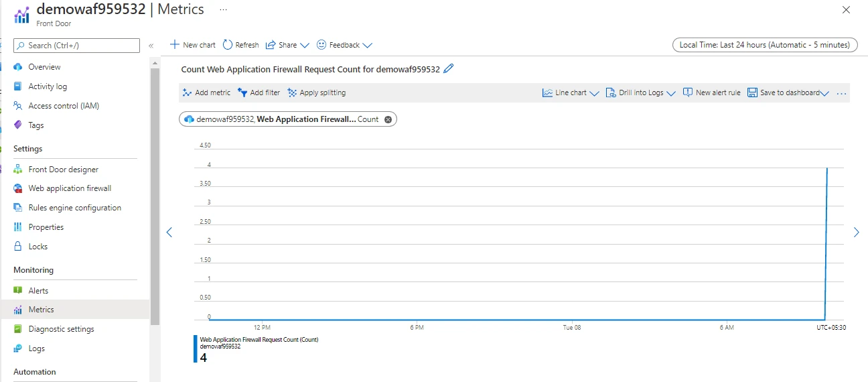Change the Local Time range selector
The height and width of the screenshot is (382, 868).
click(764, 45)
